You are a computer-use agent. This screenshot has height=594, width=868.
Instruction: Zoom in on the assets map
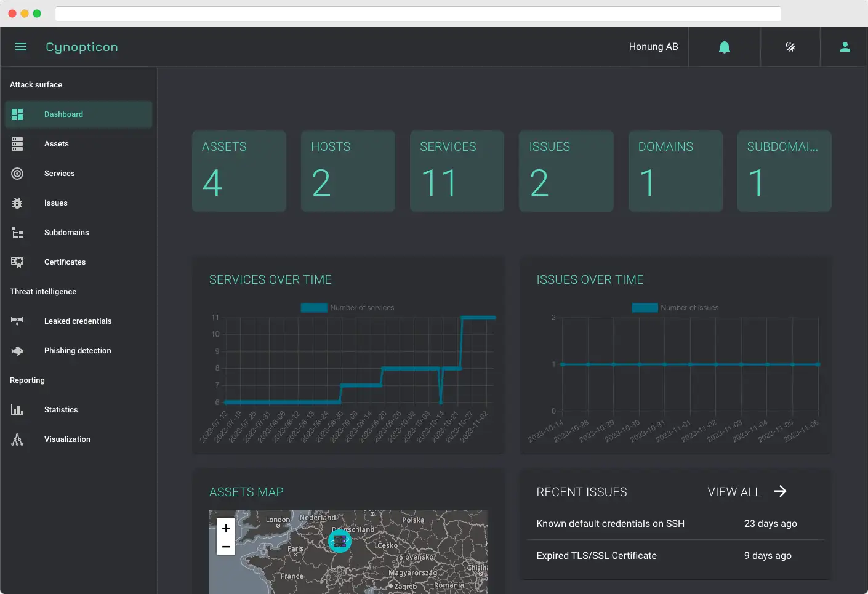pyautogui.click(x=226, y=528)
